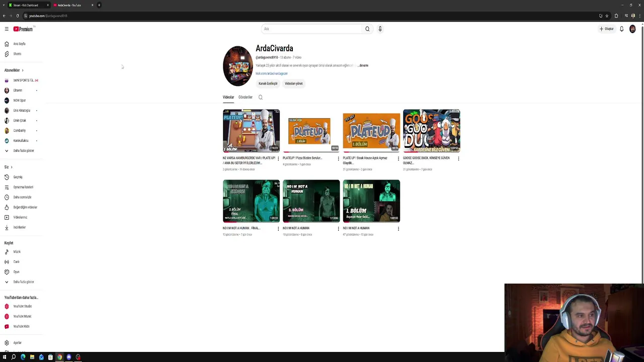Expand Daha fazla göster under subscriptions
The height and width of the screenshot is (362, 644).
point(23,151)
